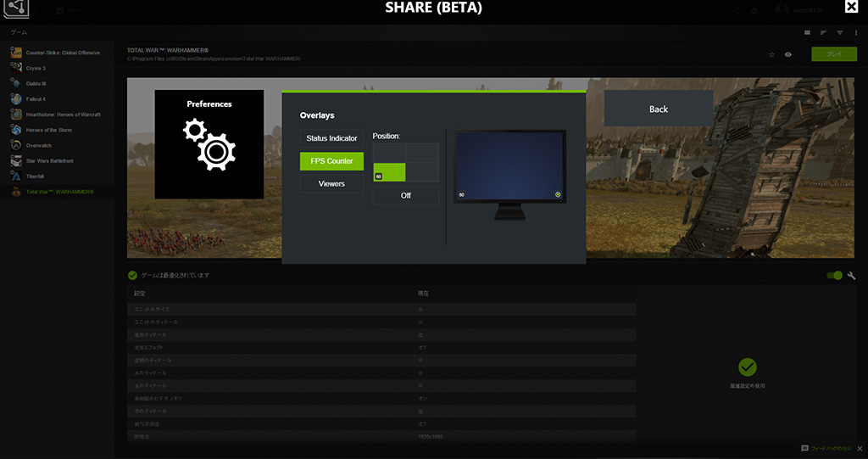Toggle the game optimization switch
868x459 pixels.
834,276
